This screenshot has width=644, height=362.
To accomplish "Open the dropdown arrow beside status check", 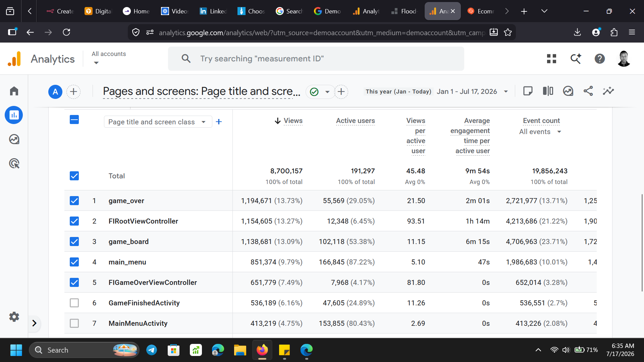I will (x=327, y=92).
